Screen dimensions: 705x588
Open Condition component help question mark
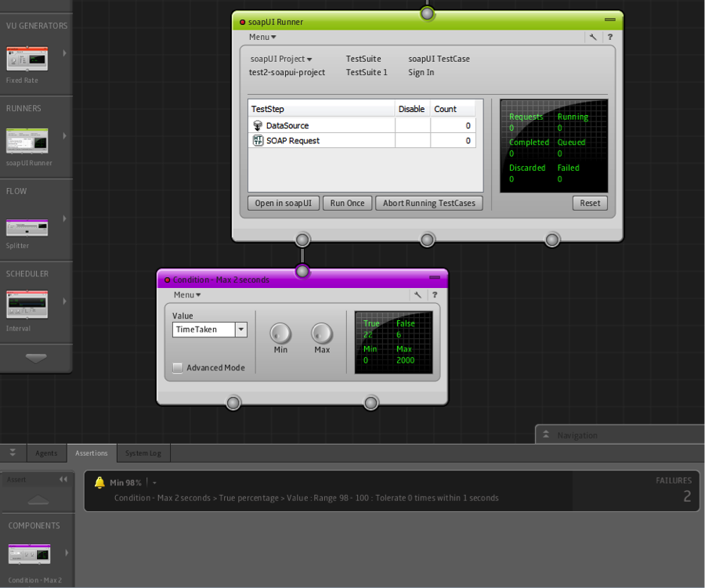point(435,295)
